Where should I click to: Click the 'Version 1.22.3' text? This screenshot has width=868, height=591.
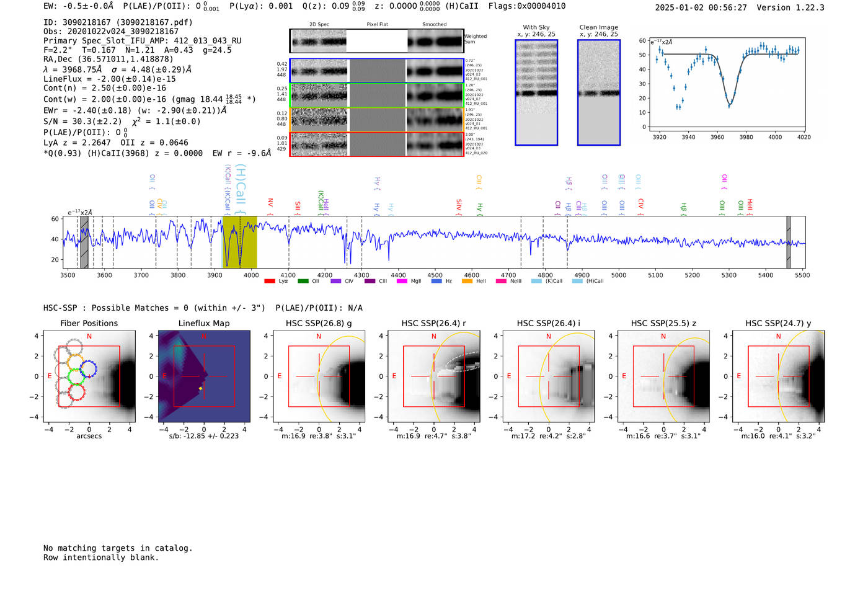pos(790,8)
